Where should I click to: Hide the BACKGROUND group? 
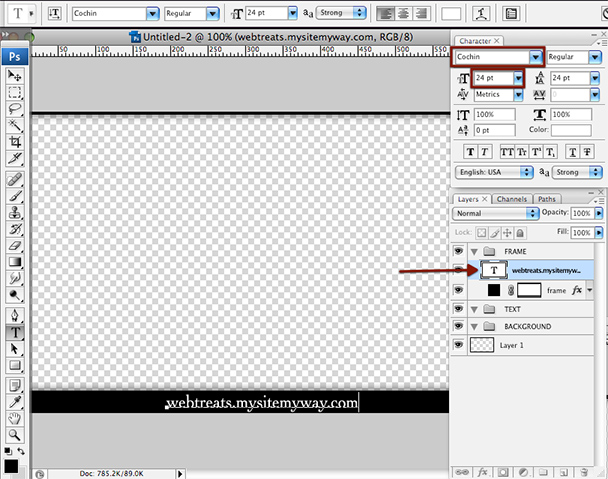click(x=458, y=326)
